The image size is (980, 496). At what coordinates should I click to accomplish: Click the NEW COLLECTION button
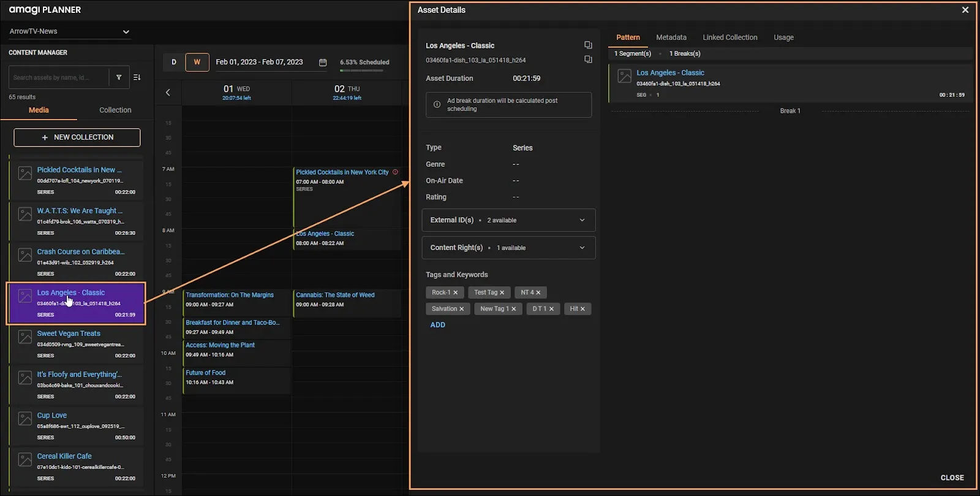(77, 137)
